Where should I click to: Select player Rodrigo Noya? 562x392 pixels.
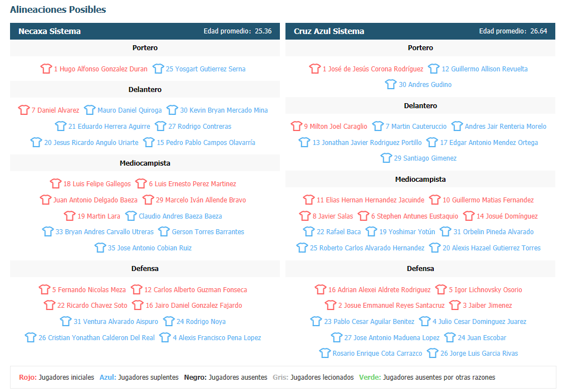[x=201, y=321]
